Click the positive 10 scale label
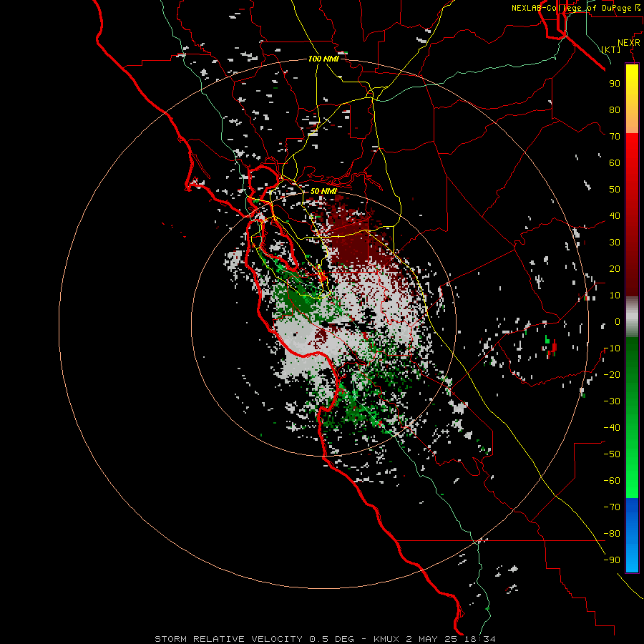 click(x=615, y=296)
